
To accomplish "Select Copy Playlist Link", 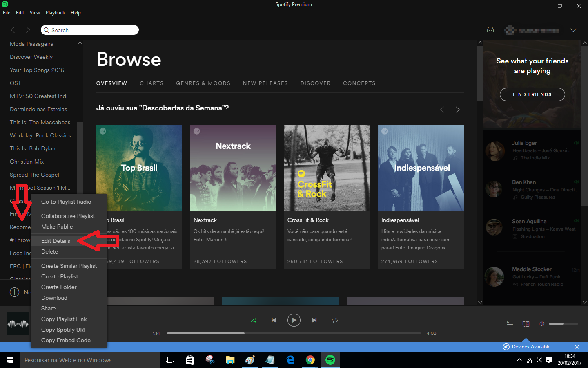I will click(x=69, y=319).
